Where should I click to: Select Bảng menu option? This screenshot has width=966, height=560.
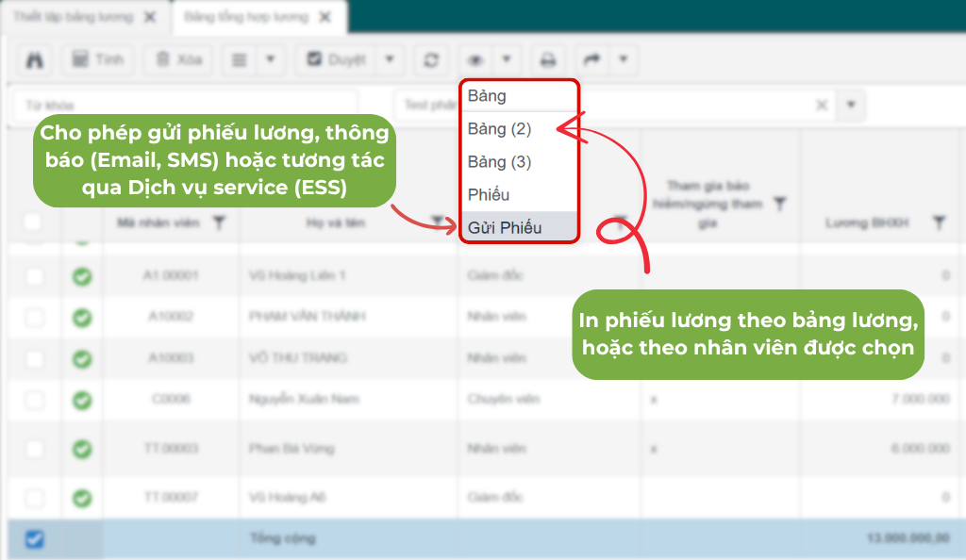(519, 96)
